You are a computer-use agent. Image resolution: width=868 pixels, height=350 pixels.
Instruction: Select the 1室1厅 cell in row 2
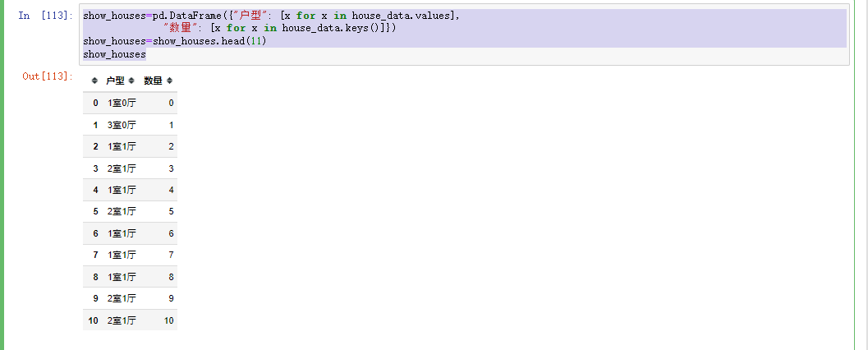pos(122,147)
